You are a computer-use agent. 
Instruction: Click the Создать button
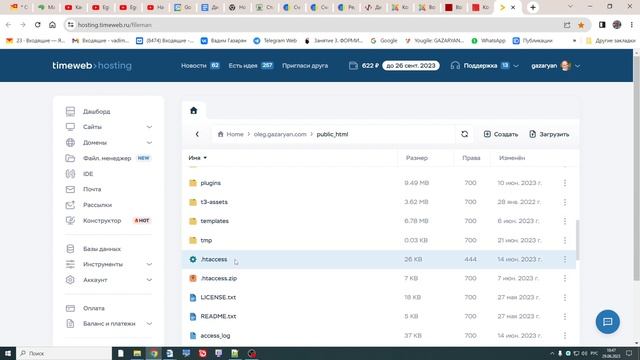[501, 134]
